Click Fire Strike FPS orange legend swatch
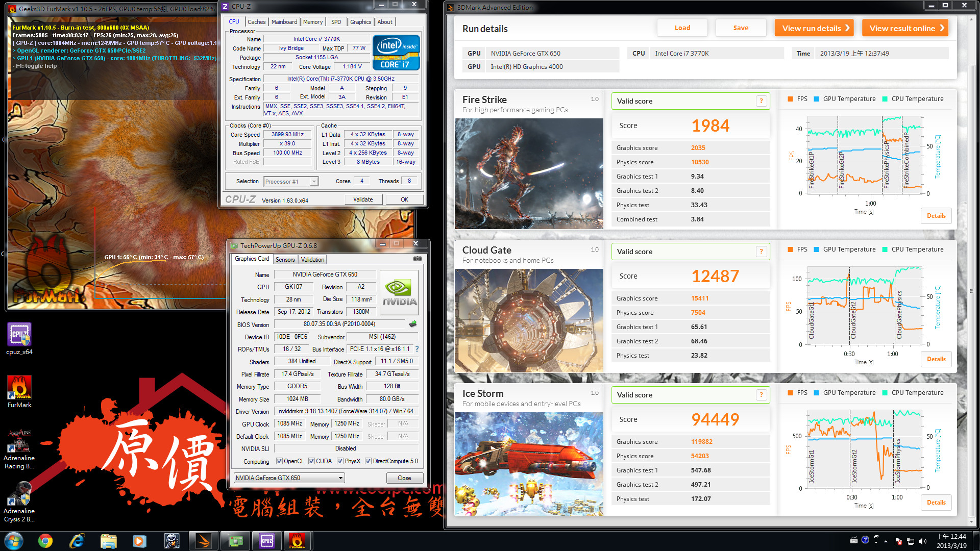980x551 pixels. click(x=790, y=99)
